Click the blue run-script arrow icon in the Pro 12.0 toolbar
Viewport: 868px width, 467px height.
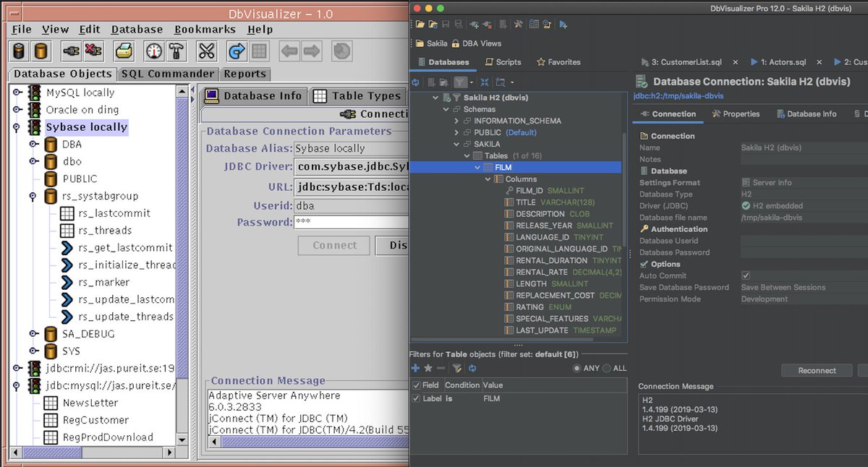pyautogui.click(x=563, y=24)
